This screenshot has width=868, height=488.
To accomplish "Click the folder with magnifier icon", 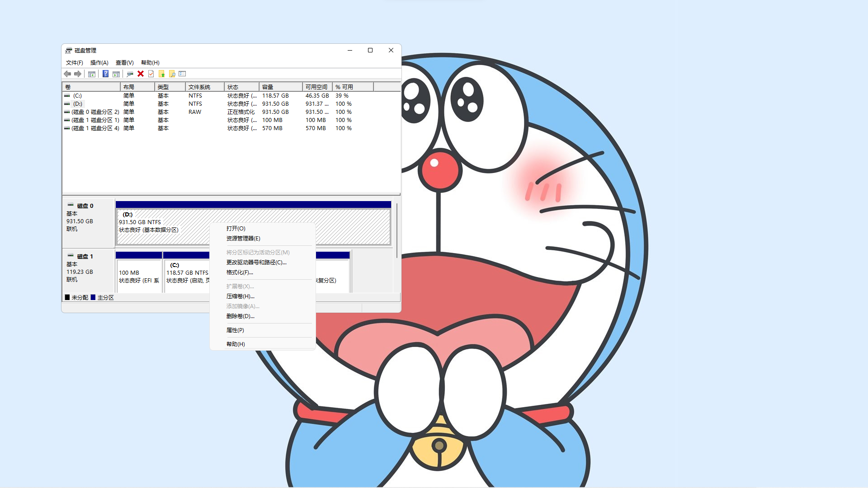I will pyautogui.click(x=172, y=74).
